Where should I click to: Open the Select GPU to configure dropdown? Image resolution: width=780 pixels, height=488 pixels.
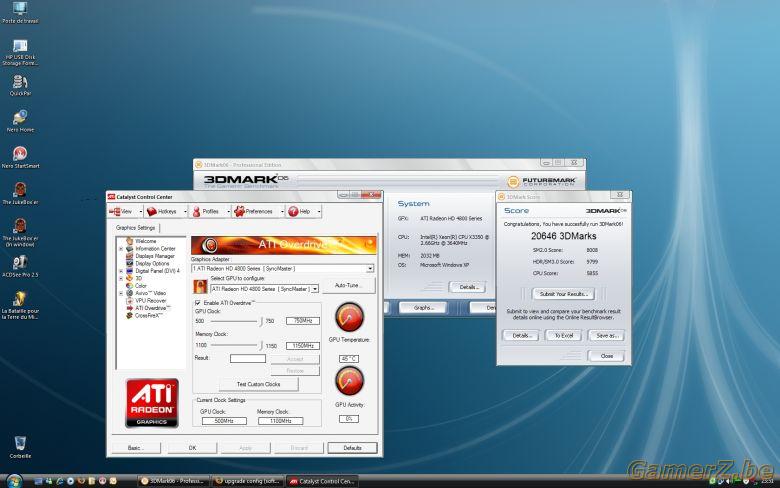pyautogui.click(x=315, y=289)
